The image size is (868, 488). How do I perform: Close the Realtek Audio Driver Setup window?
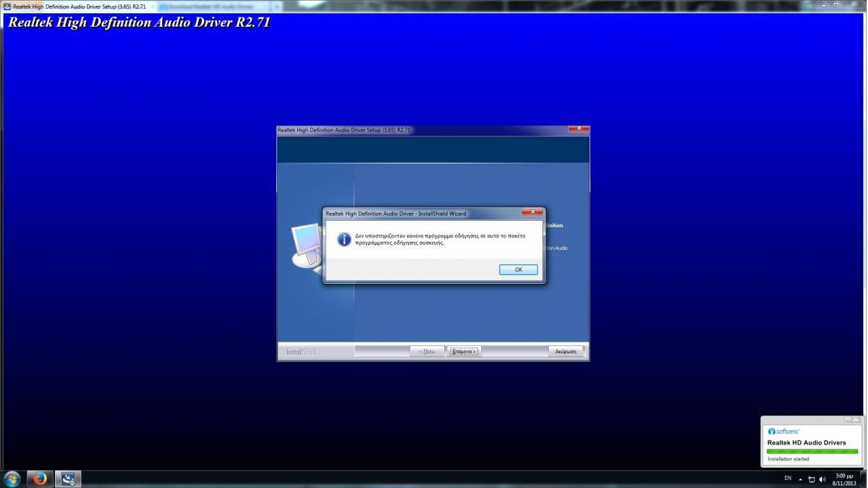coord(579,129)
